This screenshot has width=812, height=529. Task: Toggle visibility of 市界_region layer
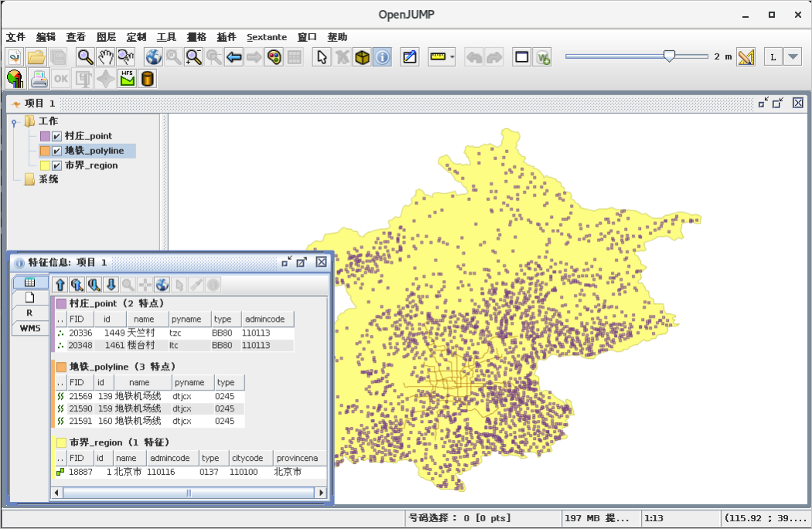57,166
